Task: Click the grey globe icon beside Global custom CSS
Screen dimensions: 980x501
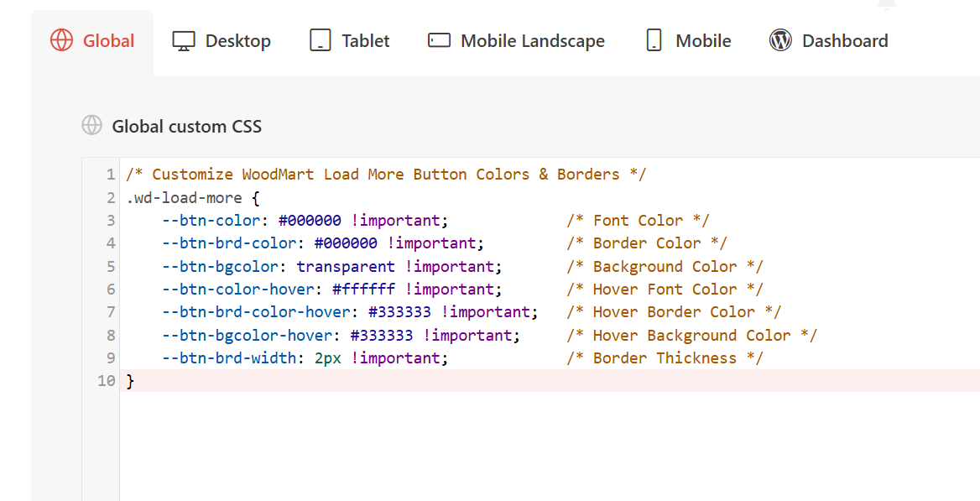Action: pos(92,125)
